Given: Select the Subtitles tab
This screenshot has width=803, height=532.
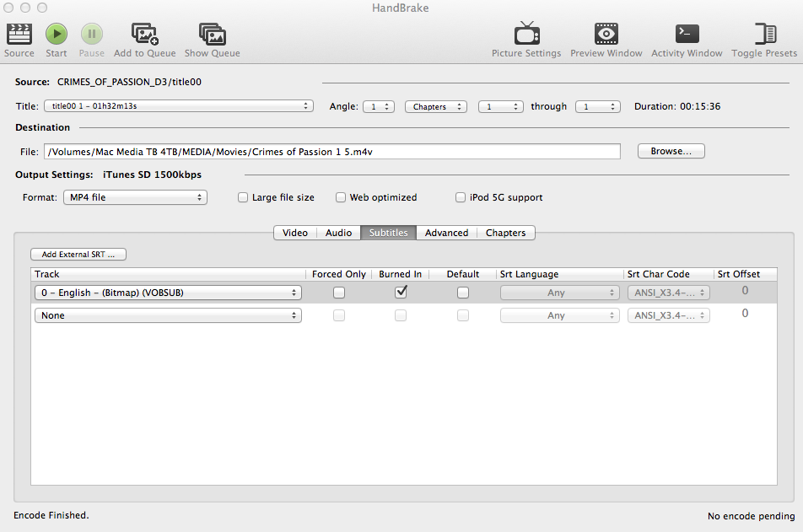Looking at the screenshot, I should point(388,233).
